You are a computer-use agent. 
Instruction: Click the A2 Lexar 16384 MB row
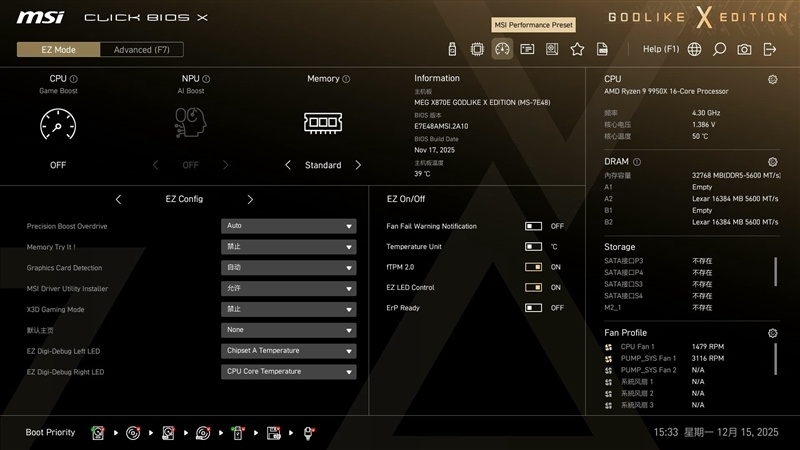(691, 198)
